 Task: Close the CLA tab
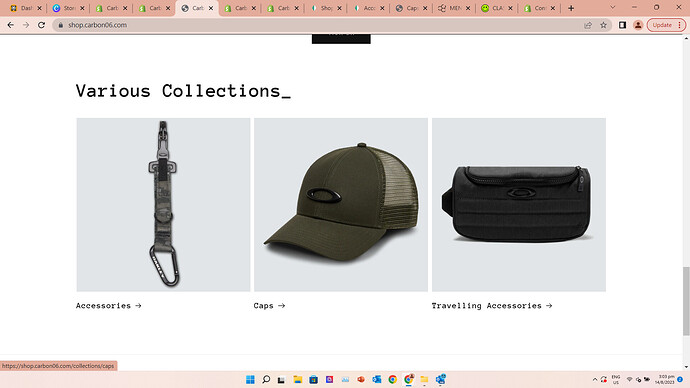[510, 8]
